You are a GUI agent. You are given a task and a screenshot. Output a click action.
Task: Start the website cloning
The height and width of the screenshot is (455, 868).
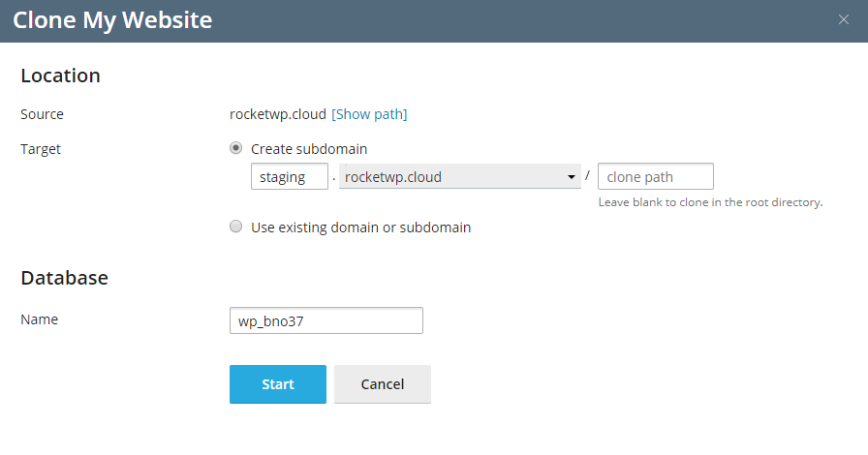278,384
